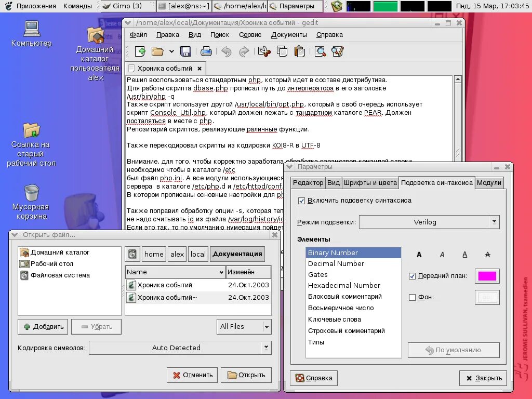
Task: Open the Кодировка символов Auto Detected dropdown
Action: click(180, 348)
